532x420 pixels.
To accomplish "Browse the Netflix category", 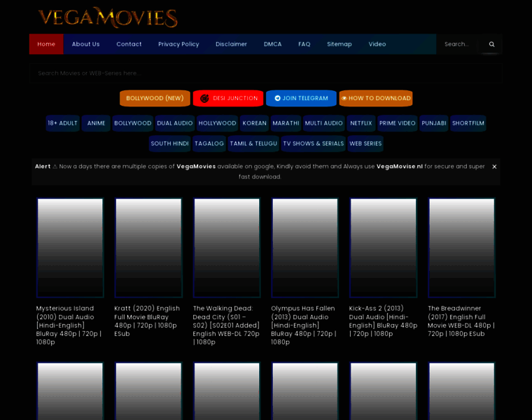I will (x=361, y=123).
